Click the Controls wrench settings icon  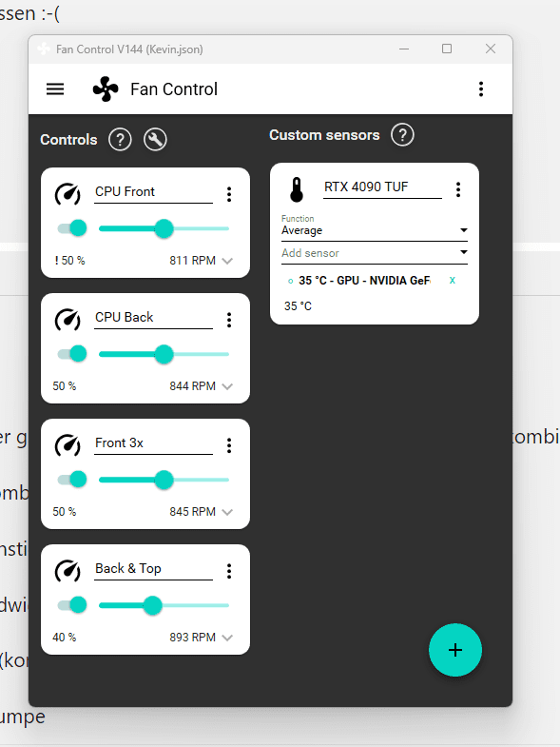point(155,140)
